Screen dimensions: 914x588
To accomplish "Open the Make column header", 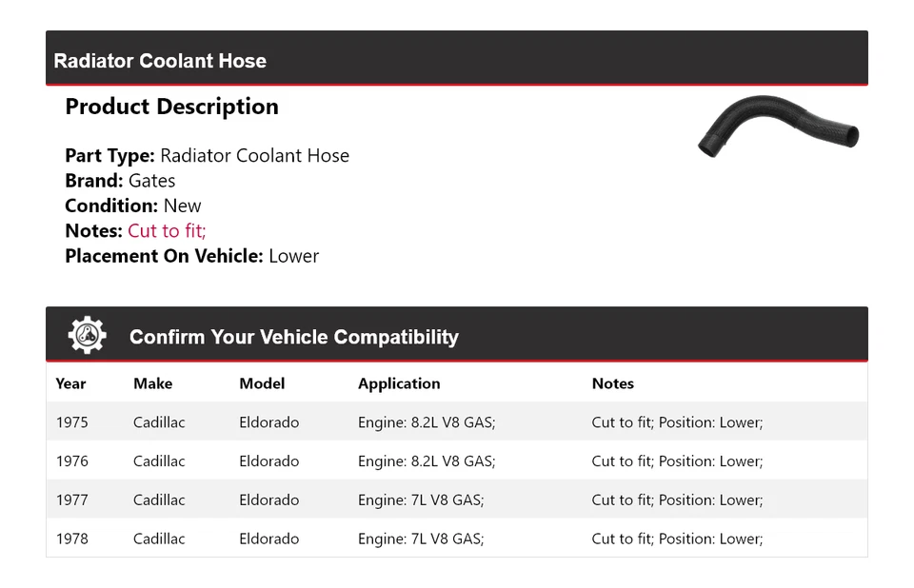I will (152, 383).
